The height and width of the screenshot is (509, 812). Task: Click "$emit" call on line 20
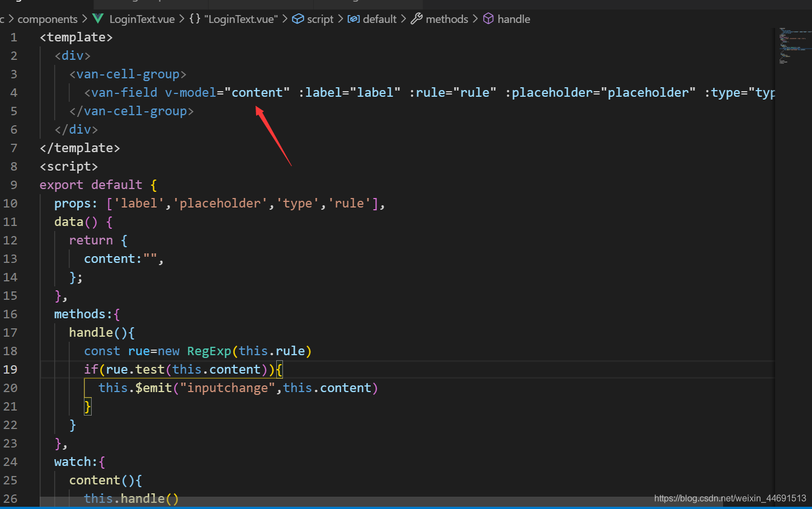click(x=153, y=388)
